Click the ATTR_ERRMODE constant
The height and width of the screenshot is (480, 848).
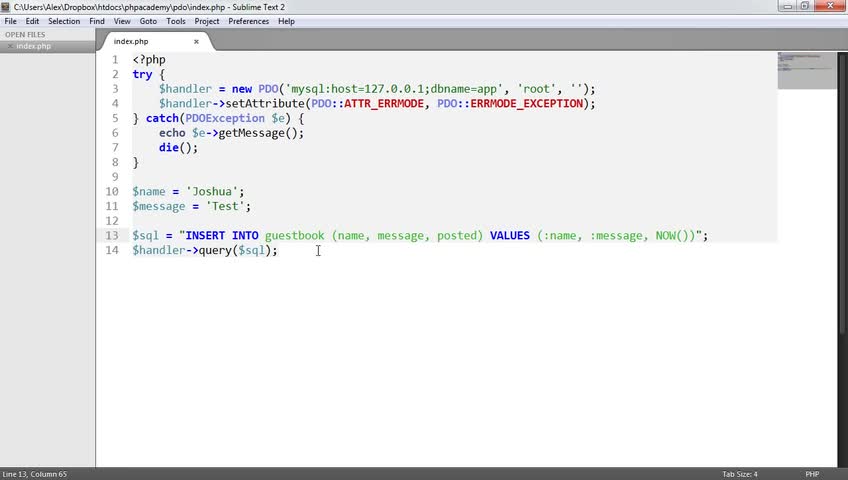(x=384, y=103)
